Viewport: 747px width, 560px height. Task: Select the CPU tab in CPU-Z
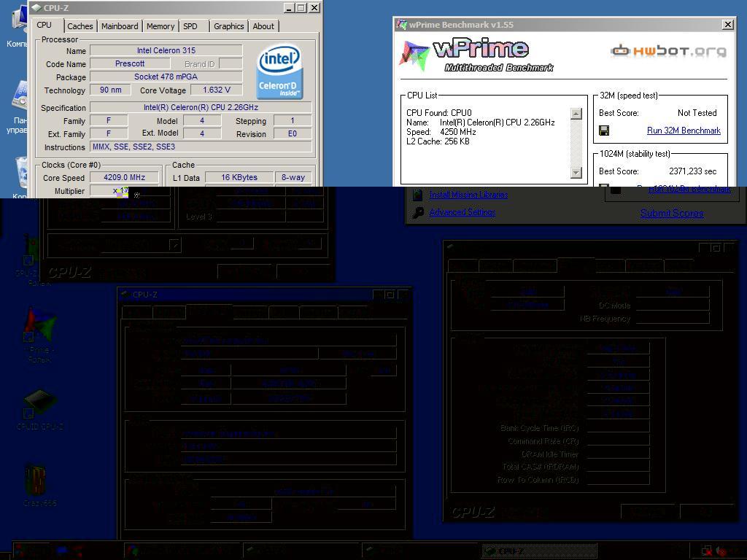pos(44,25)
